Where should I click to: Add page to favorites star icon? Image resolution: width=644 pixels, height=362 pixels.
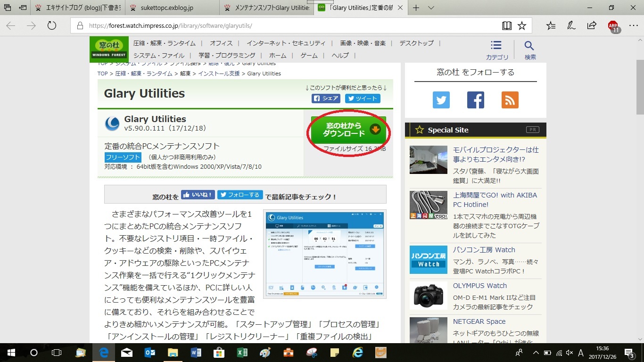point(522,26)
